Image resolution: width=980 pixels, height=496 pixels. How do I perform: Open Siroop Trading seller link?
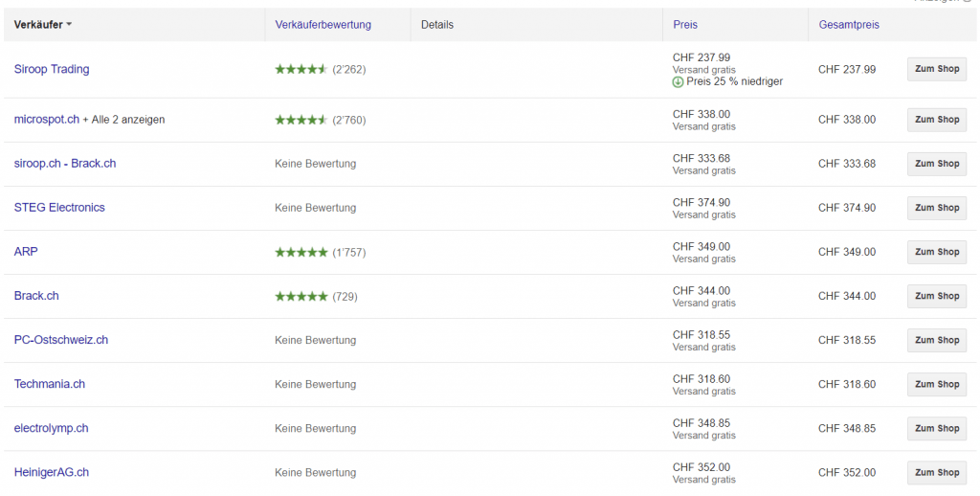tap(52, 70)
